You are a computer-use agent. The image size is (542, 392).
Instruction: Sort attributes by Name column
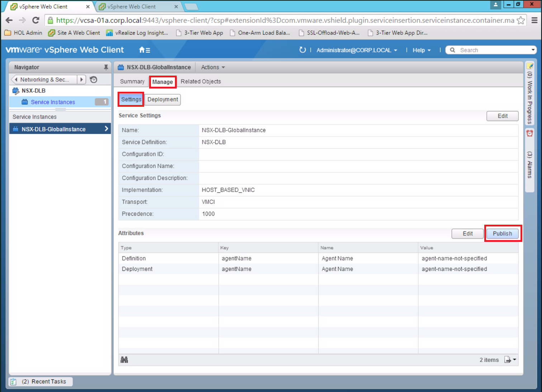(x=368, y=248)
